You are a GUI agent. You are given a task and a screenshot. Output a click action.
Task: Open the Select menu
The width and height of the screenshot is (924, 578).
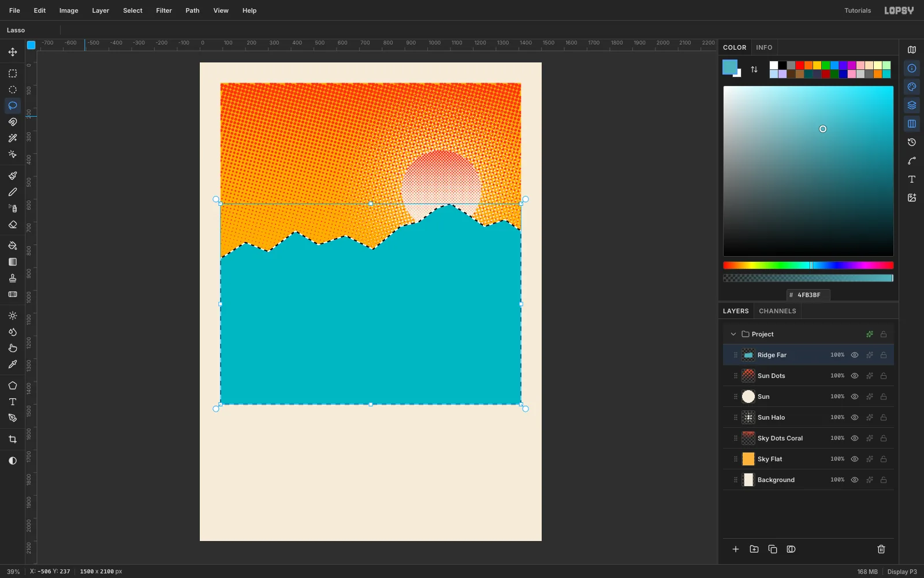pos(133,10)
